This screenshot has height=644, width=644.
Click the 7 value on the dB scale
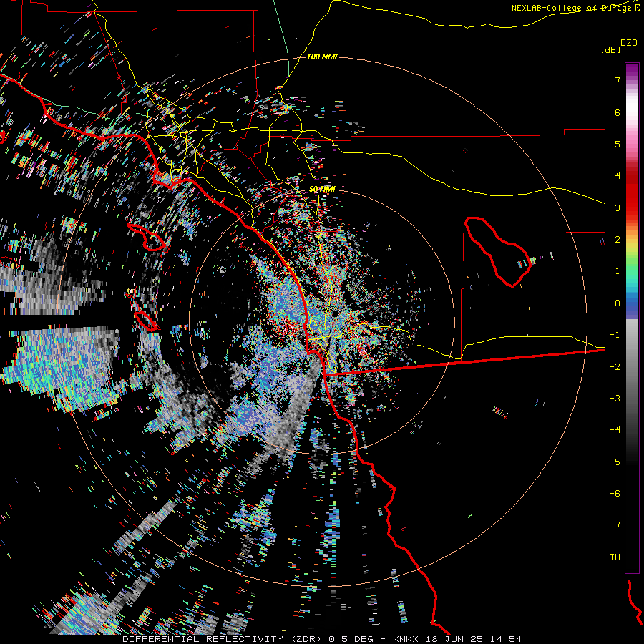point(618,80)
